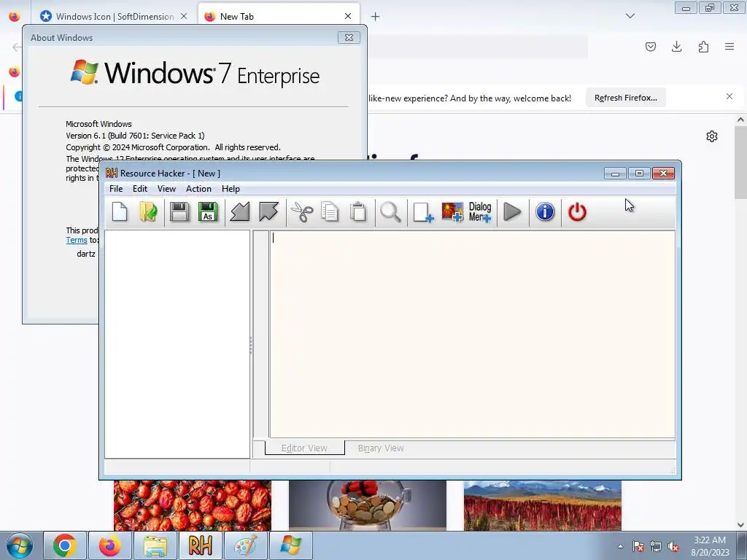Image resolution: width=747 pixels, height=560 pixels.
Task: Save the page to Pocket
Action: pos(651,47)
